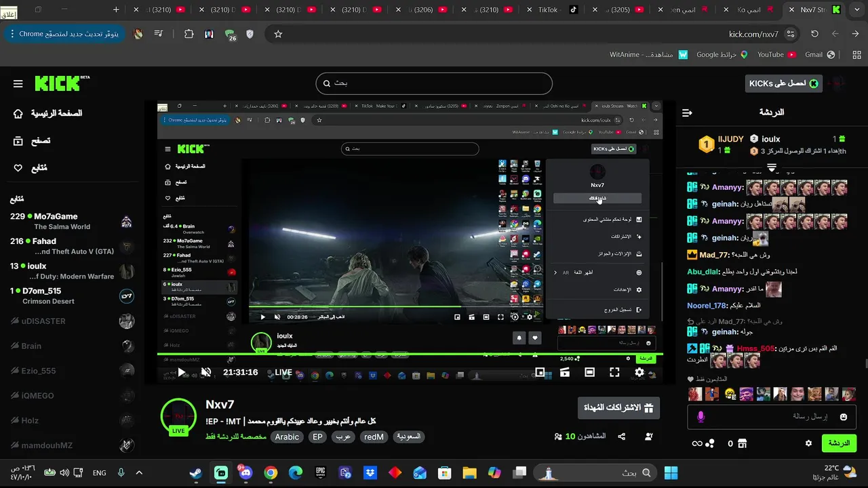Open D7om_515 channel in sidebar
This screenshot has width=868, height=488.
coord(73,296)
